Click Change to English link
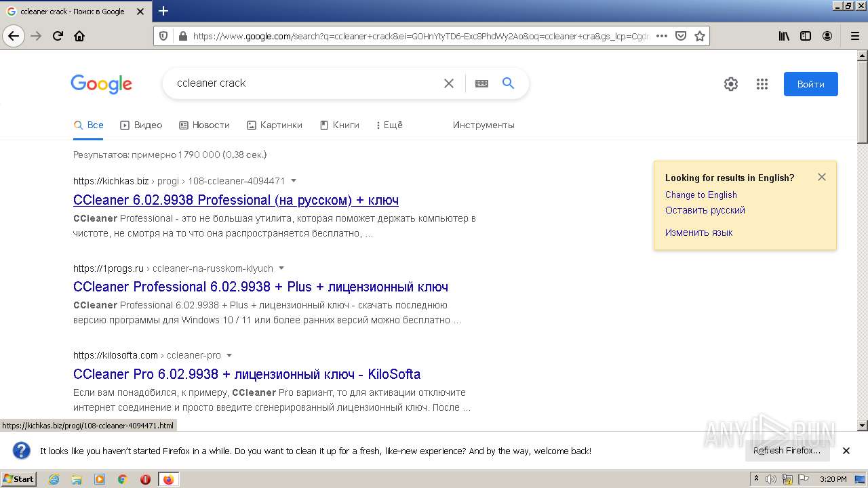The image size is (868, 488). pyautogui.click(x=701, y=195)
